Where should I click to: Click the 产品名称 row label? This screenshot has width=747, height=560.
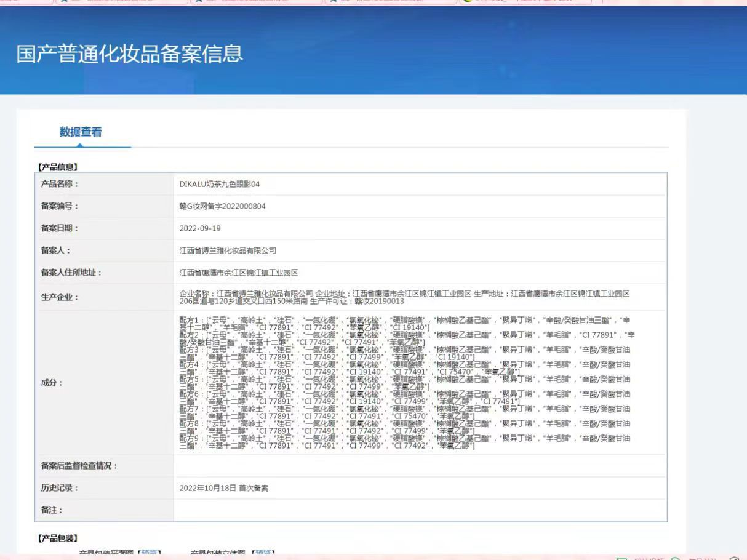point(60,184)
